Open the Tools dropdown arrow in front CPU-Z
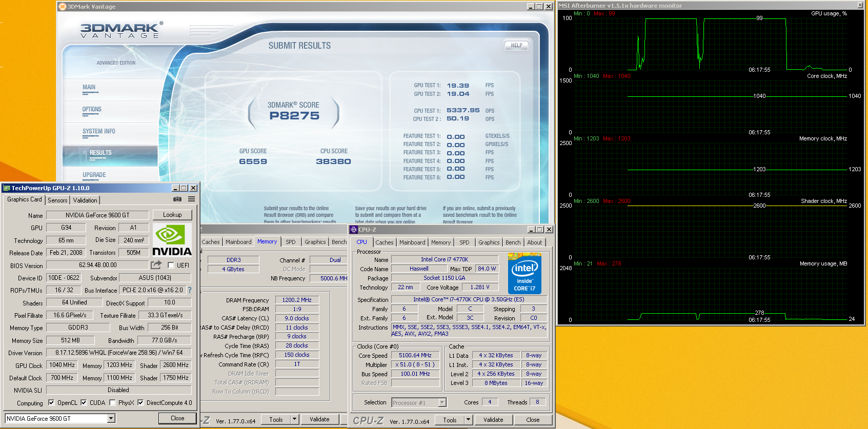The height and width of the screenshot is (429, 868). point(468,420)
